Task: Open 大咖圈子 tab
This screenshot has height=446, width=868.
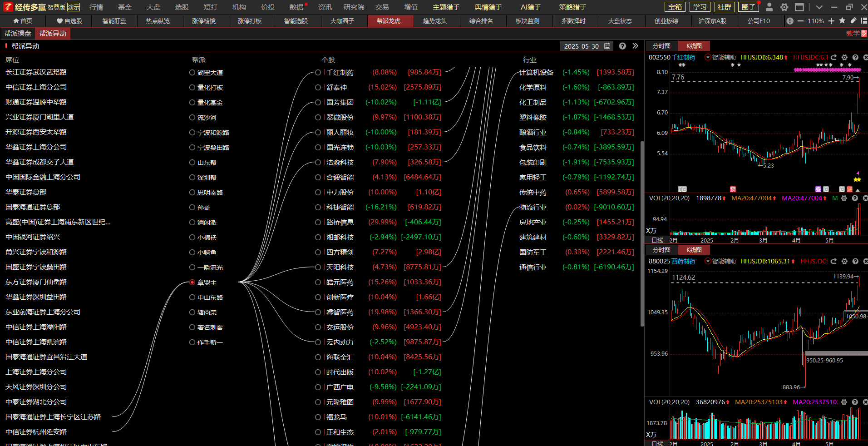Action: [x=342, y=21]
